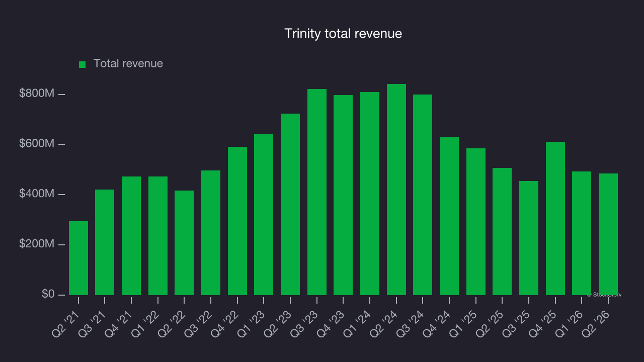Select the "Total revenue" legend label
This screenshot has width=644, height=362.
tap(128, 63)
